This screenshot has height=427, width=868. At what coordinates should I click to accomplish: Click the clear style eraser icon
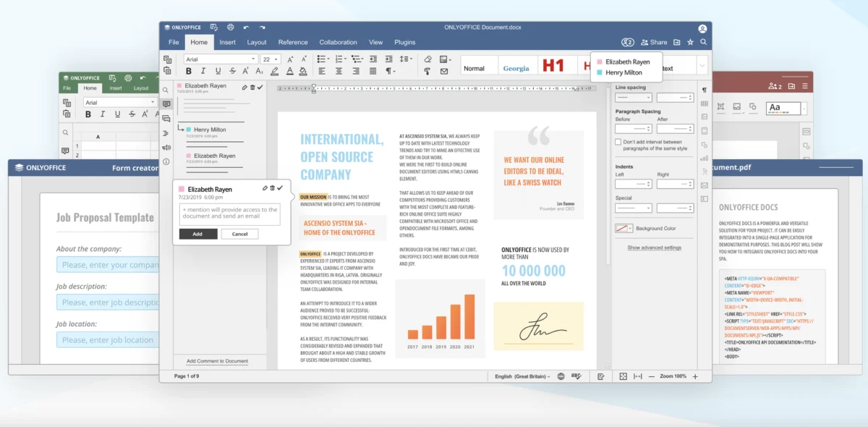click(427, 59)
